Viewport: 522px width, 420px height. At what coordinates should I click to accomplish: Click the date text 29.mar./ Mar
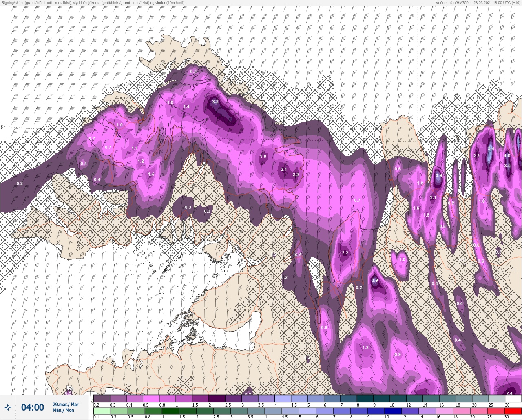(65, 405)
